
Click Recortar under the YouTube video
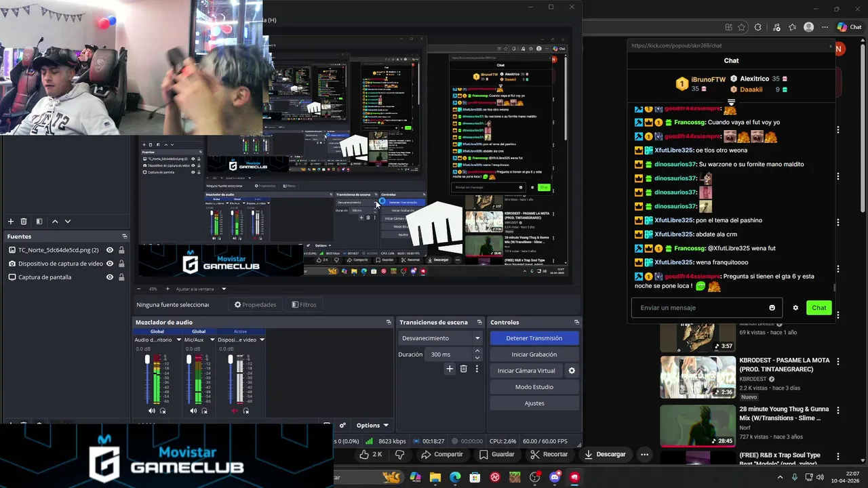[x=549, y=454]
